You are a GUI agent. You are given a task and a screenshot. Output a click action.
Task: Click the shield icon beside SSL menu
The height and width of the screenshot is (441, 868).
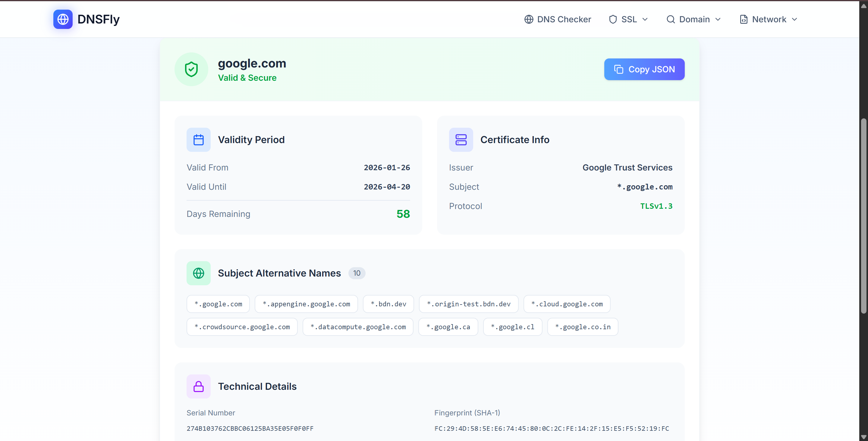tap(613, 19)
